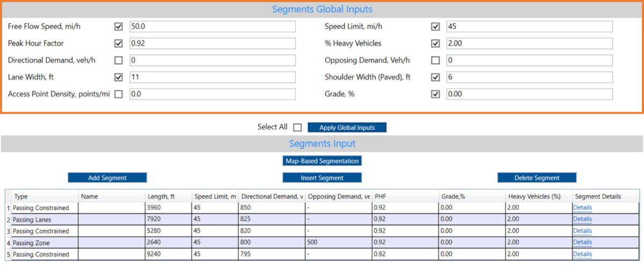
Task: Enable the Directional Demand checkbox
Action: [x=119, y=60]
